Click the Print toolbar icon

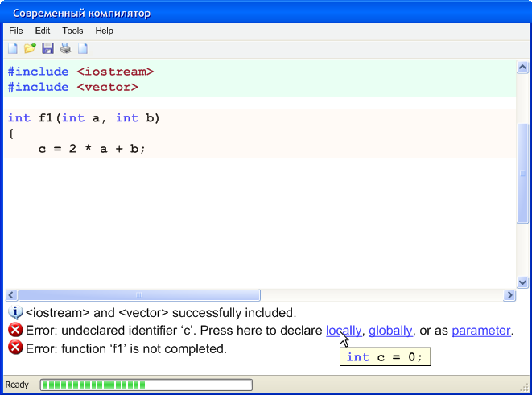[65, 48]
